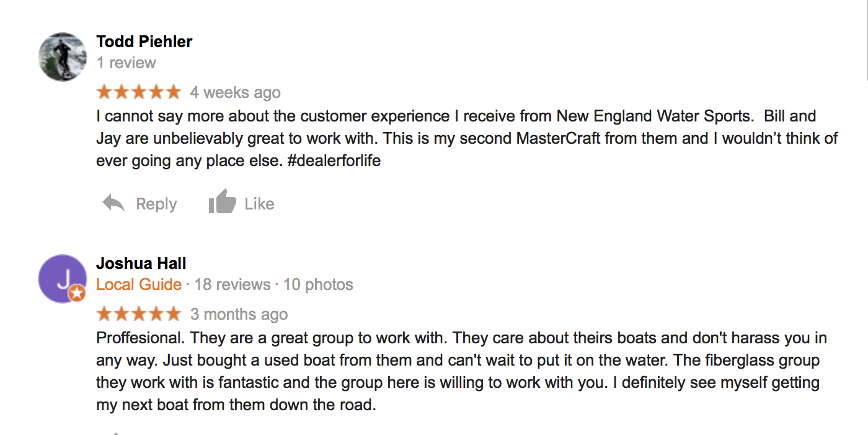Click the '1 review' text under Todd Piehler
868x435 pixels.
pyautogui.click(x=126, y=63)
